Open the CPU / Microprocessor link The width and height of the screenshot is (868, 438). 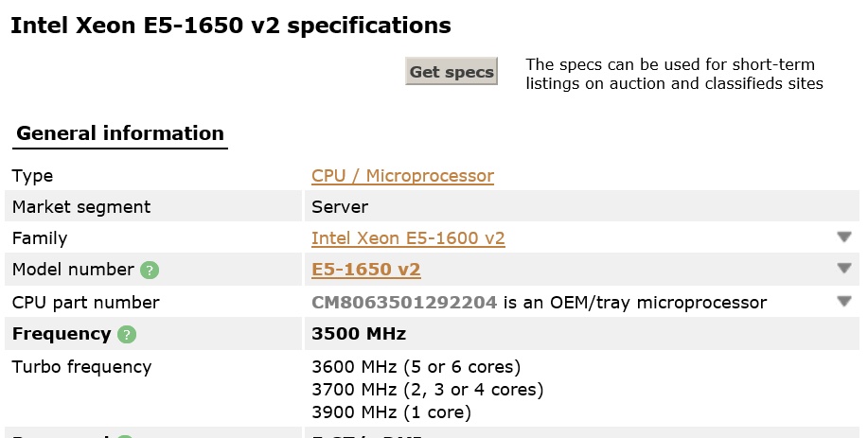pos(402,176)
